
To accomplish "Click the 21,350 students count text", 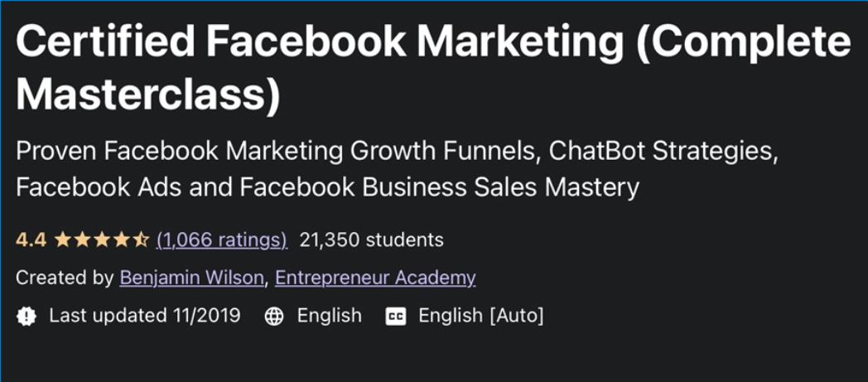I will (x=371, y=240).
